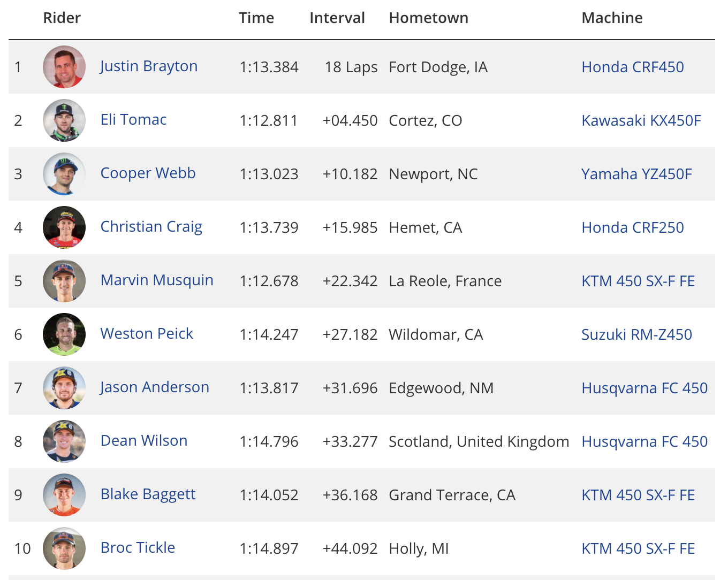
Task: Click the Interval column header
Action: [x=337, y=18]
